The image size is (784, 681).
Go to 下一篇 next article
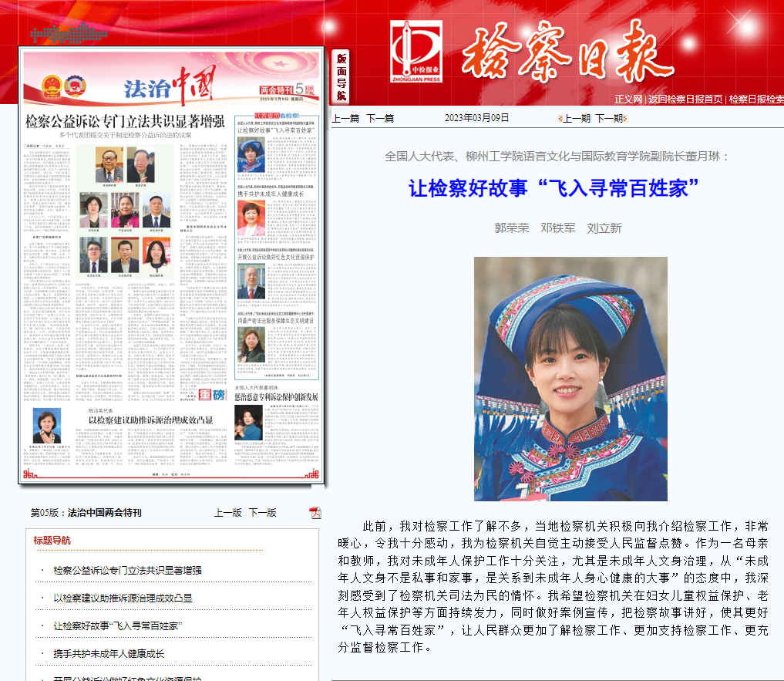380,119
